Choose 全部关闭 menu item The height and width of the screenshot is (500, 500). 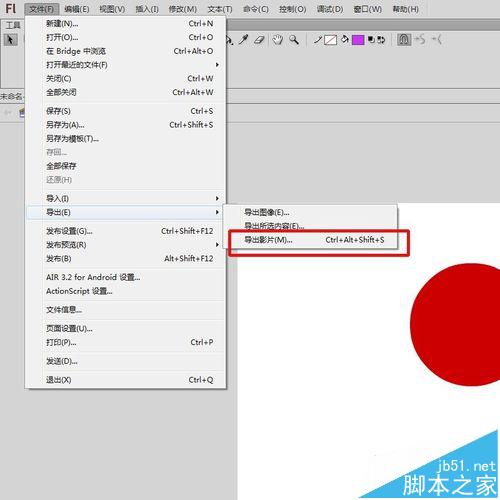pos(126,92)
